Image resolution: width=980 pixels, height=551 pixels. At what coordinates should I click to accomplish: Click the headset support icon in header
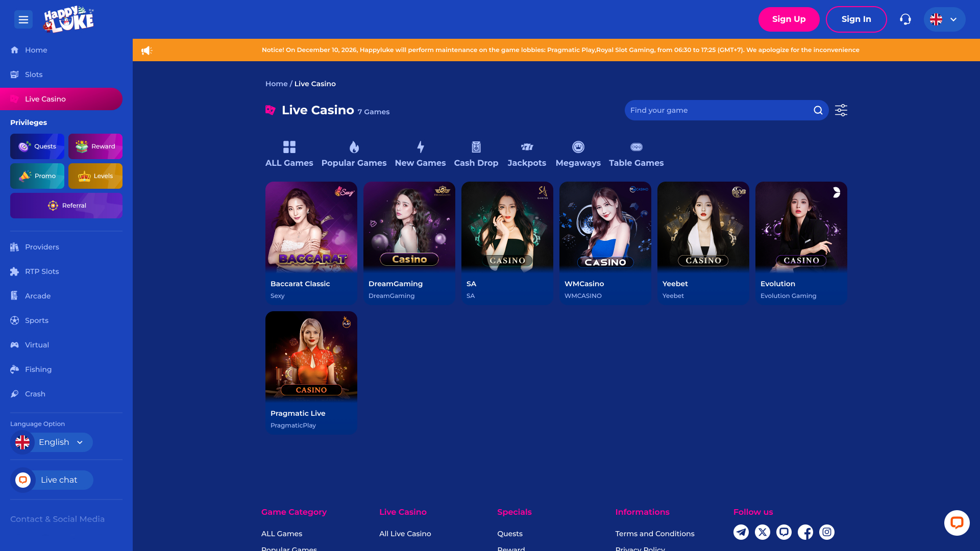pos(906,19)
